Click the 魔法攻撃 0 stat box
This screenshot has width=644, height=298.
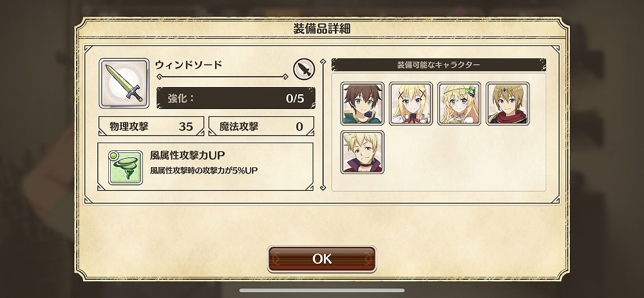point(261,126)
